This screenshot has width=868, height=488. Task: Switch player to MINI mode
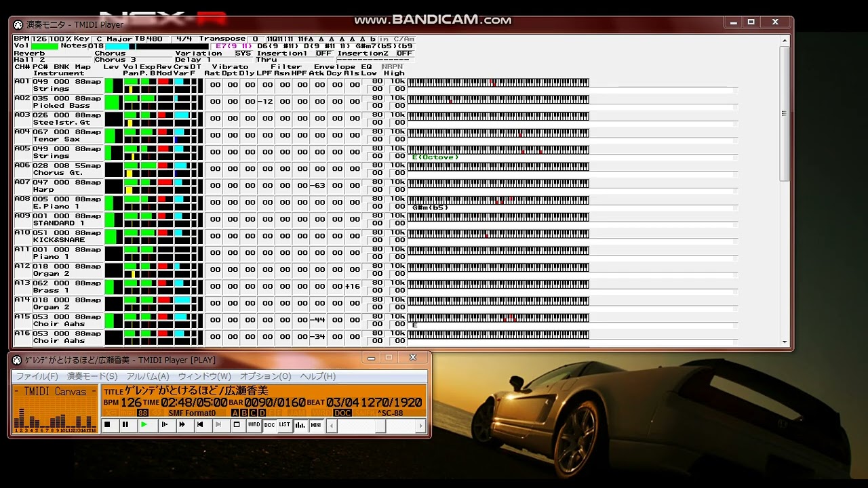pos(316,425)
